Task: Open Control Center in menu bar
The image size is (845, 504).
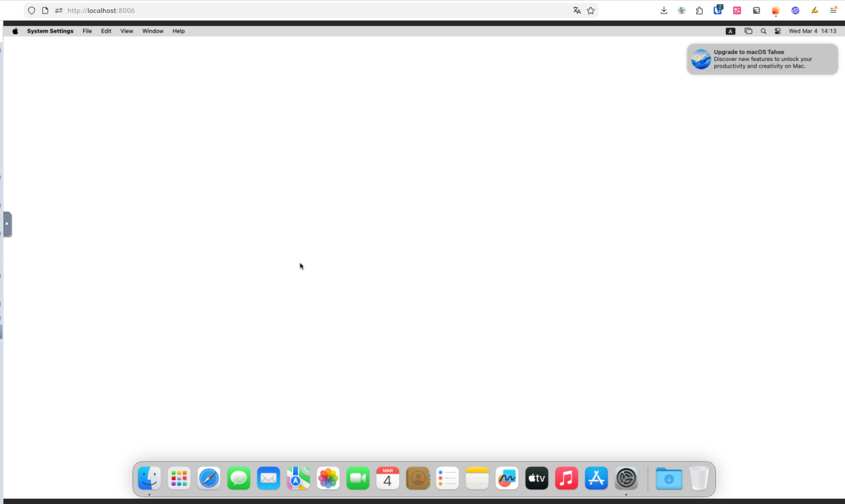Action: (x=778, y=31)
